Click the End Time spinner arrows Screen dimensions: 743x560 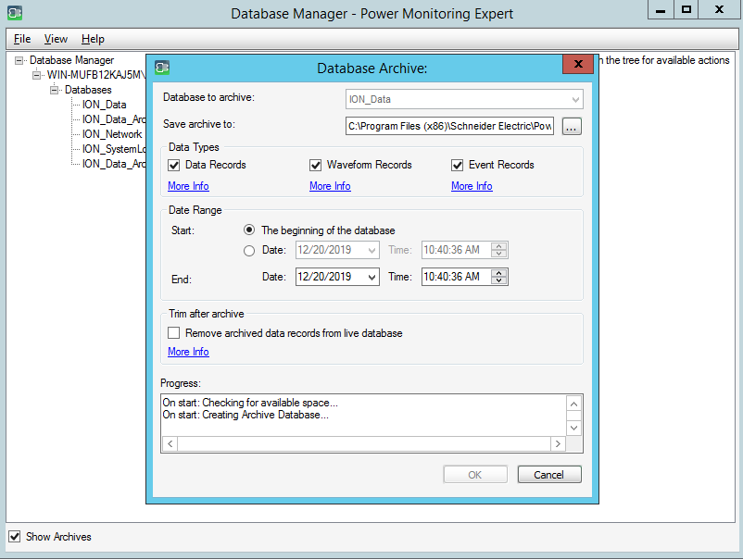click(499, 277)
